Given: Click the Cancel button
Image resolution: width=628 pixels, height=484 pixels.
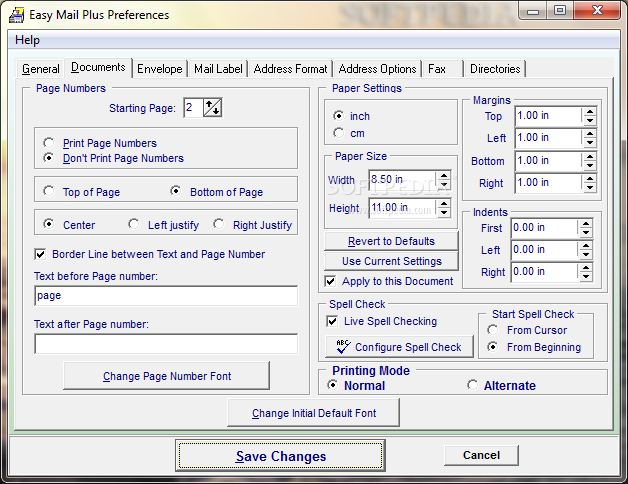Looking at the screenshot, I should [481, 455].
